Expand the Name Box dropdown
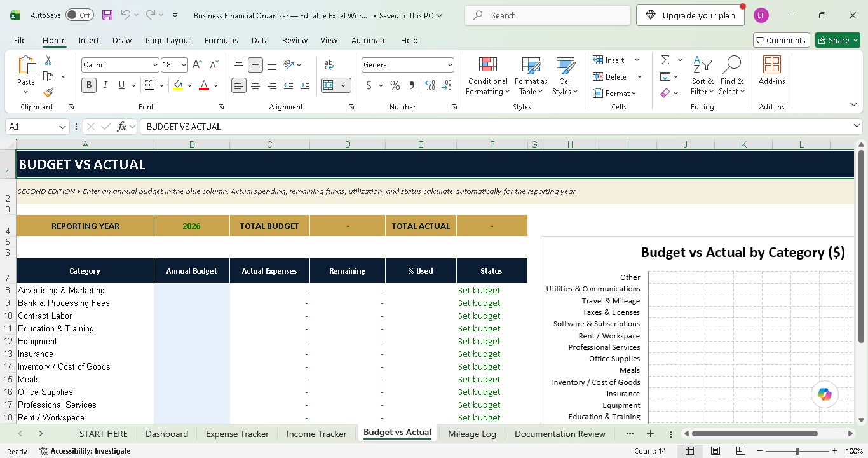 click(62, 127)
